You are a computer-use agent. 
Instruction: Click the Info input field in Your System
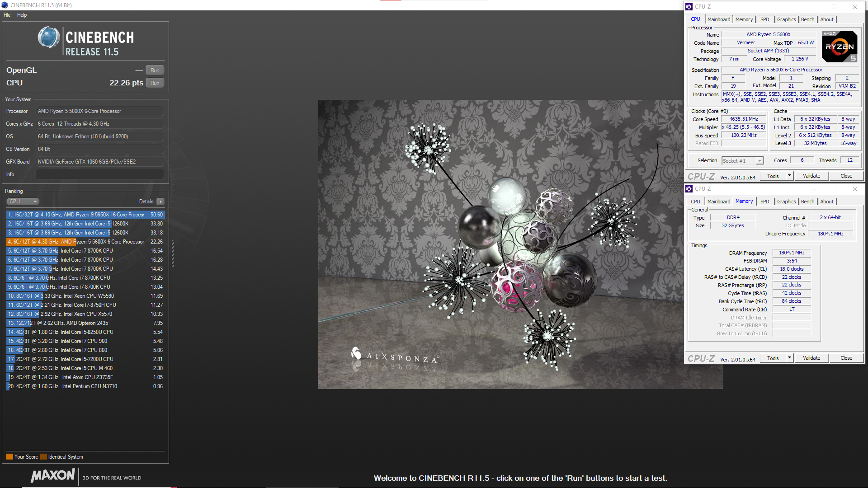tap(100, 174)
